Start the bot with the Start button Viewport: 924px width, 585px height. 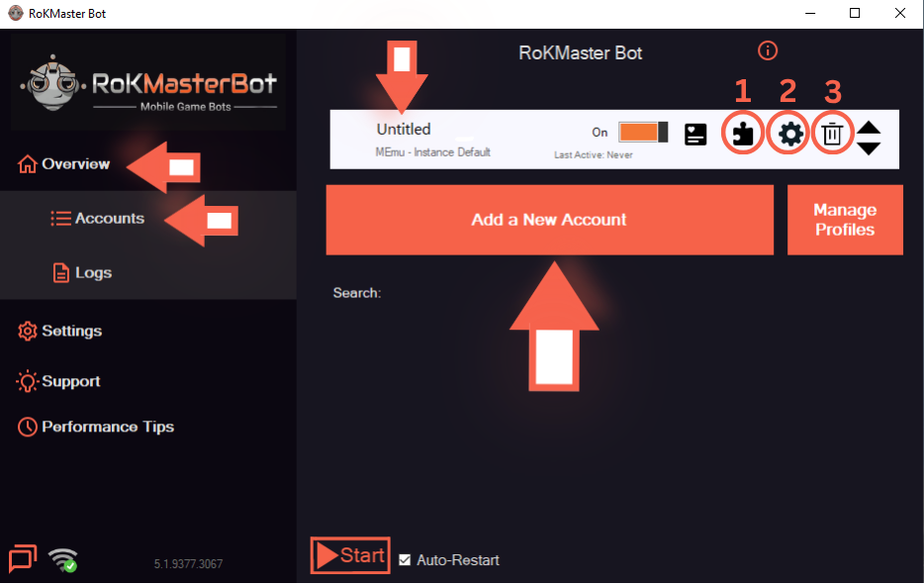pos(350,555)
